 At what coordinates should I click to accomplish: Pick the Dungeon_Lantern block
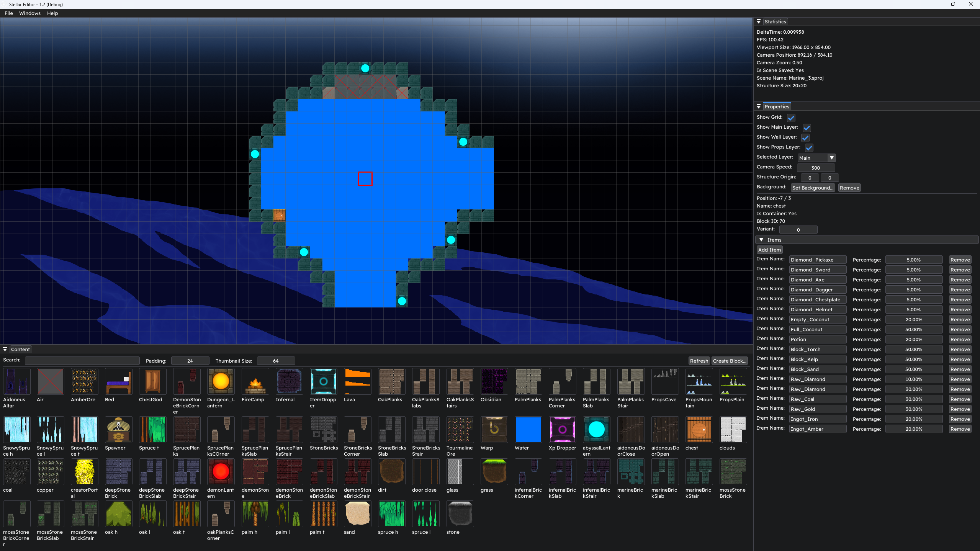221,381
